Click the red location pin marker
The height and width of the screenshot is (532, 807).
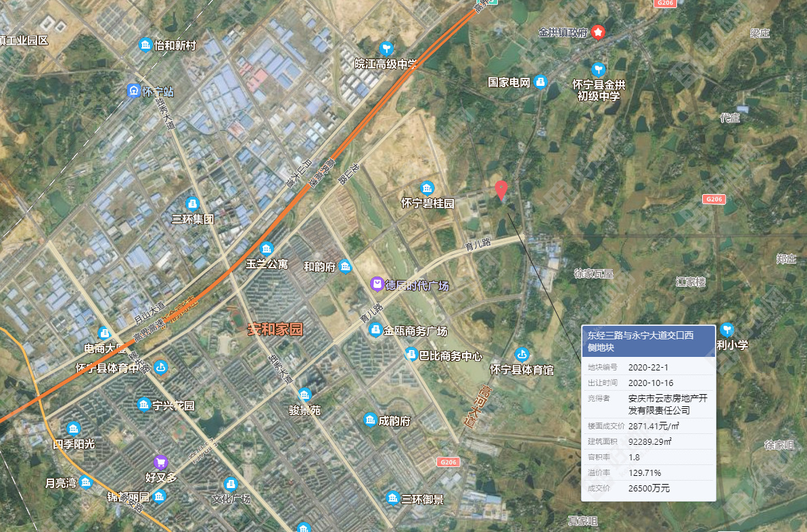pos(501,190)
